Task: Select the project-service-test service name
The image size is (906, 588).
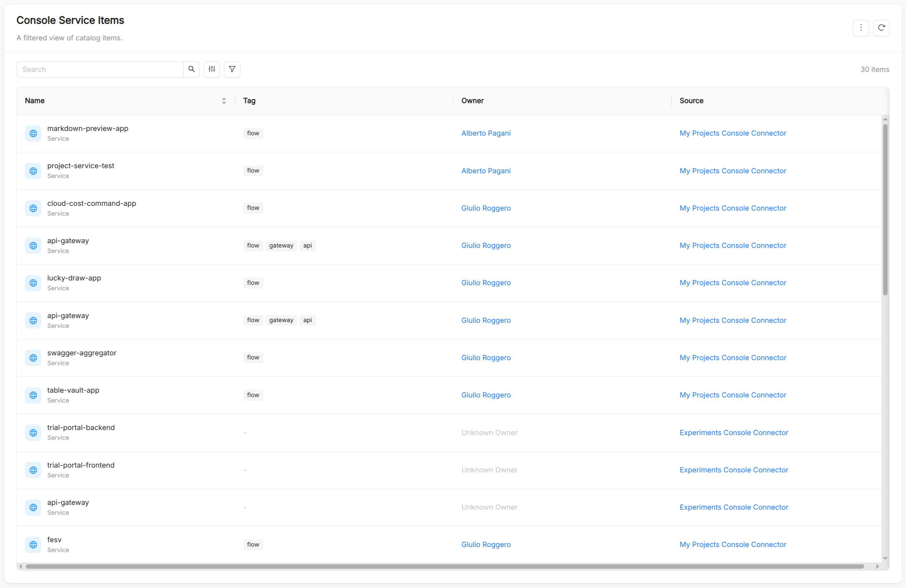Action: click(x=81, y=166)
